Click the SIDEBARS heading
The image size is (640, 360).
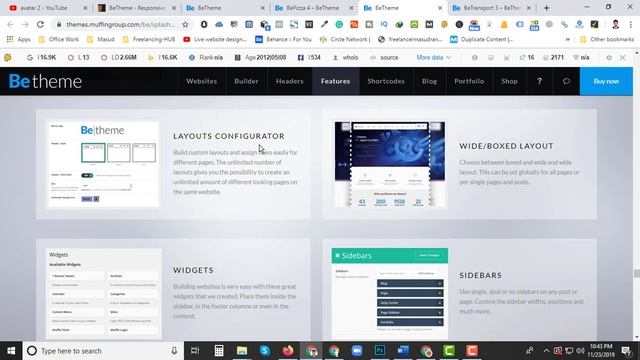[x=480, y=276]
